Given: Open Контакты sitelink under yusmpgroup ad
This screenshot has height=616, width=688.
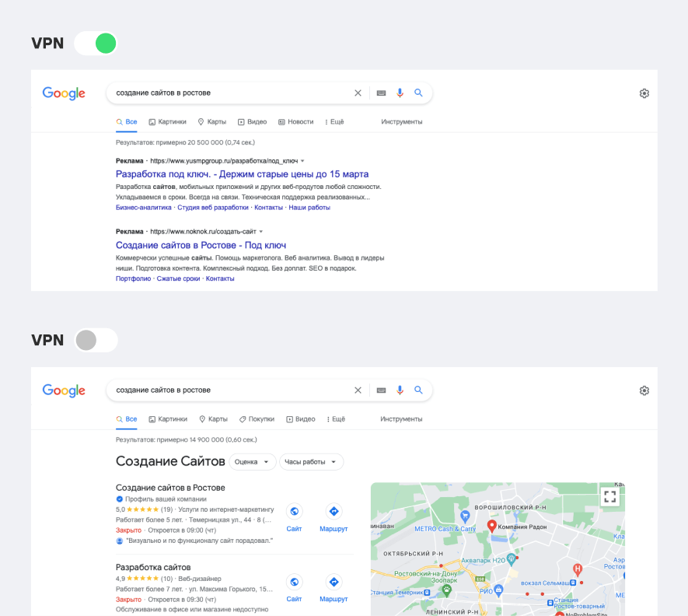Looking at the screenshot, I should (268, 208).
